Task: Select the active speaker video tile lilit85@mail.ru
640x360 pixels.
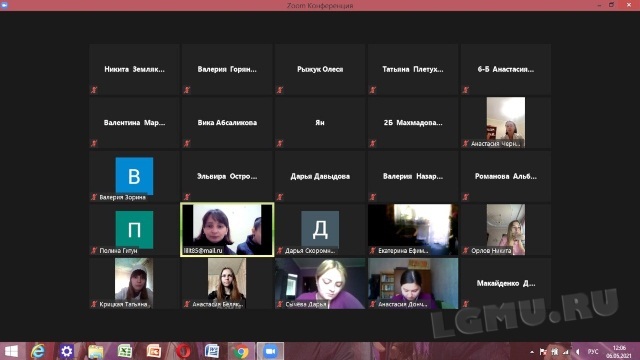Action: click(x=227, y=230)
